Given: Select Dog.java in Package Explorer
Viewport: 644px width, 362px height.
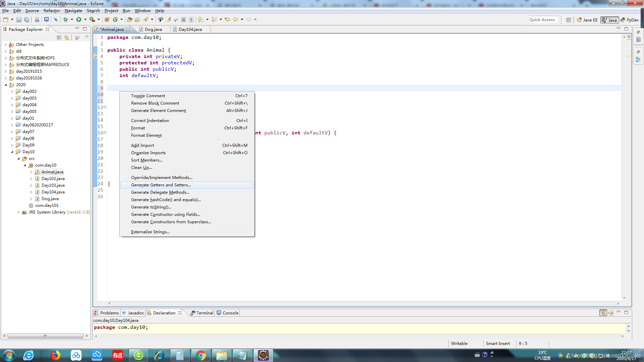Looking at the screenshot, I should 50,199.
